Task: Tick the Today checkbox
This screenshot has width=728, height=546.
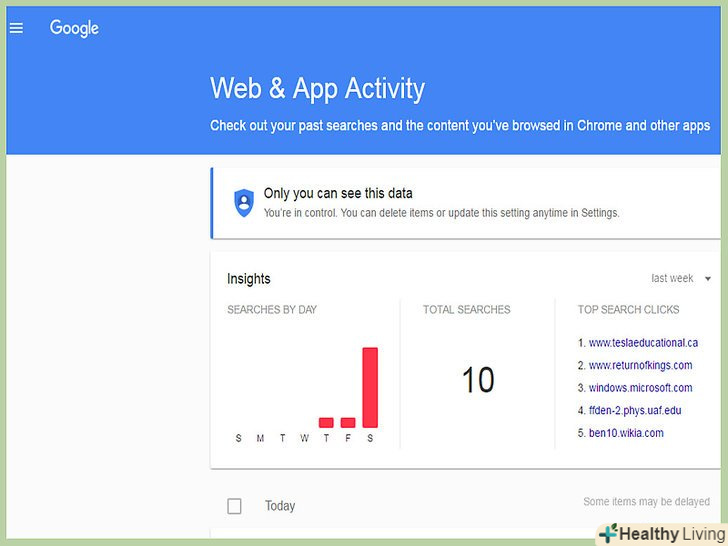Action: tap(234, 506)
